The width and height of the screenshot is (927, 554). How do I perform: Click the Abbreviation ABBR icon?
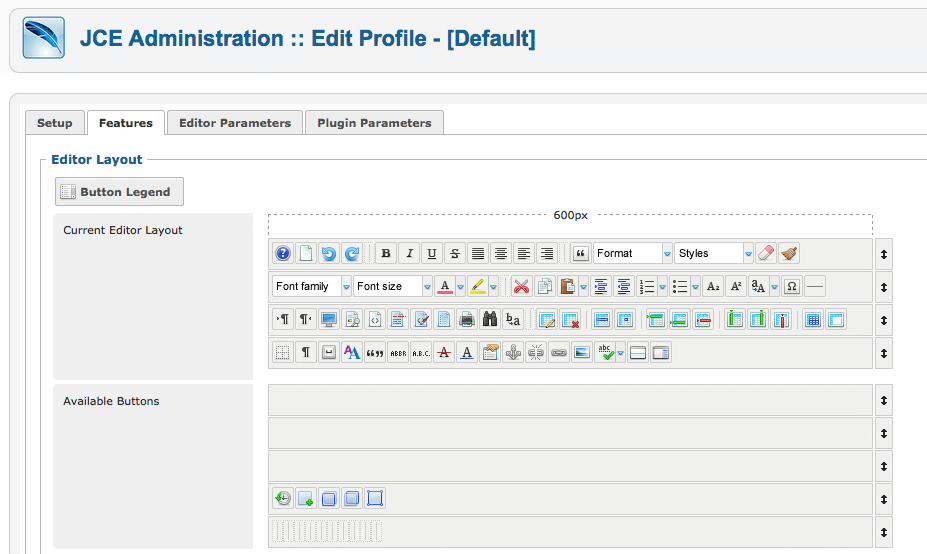tap(398, 353)
